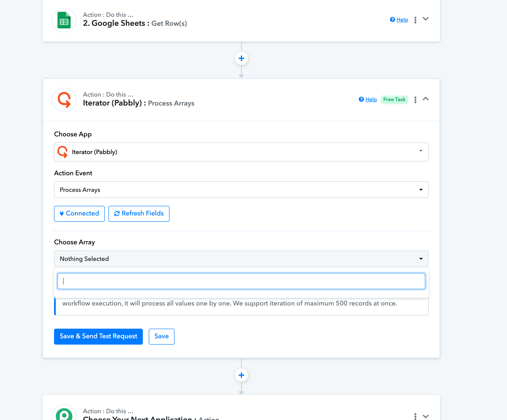This screenshot has width=507, height=420.
Task: Click the 'Iterator (Pabbly) : Process Arrays' title
Action: point(139,103)
